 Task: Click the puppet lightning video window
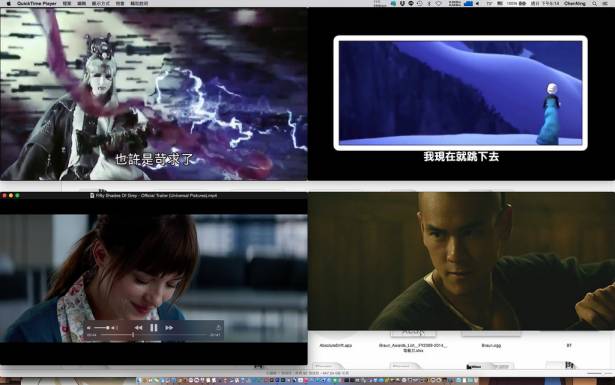pyautogui.click(x=154, y=94)
